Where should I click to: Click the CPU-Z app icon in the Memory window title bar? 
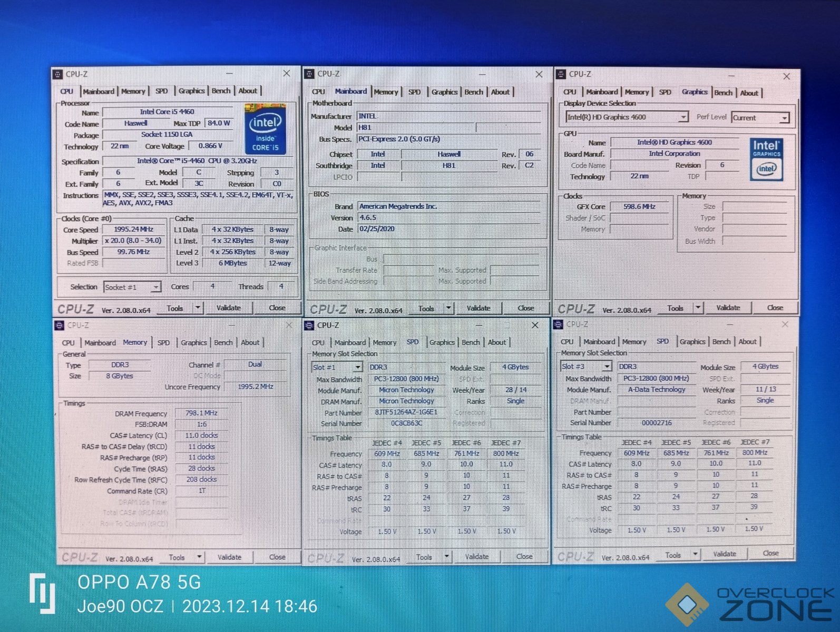pyautogui.click(x=60, y=325)
